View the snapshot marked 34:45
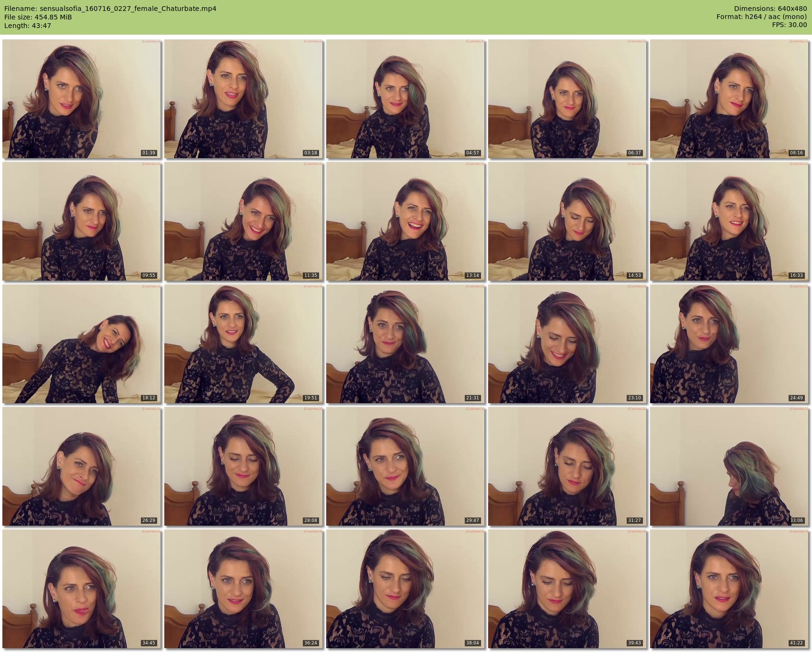Screen dimensions: 812x652 (82, 589)
